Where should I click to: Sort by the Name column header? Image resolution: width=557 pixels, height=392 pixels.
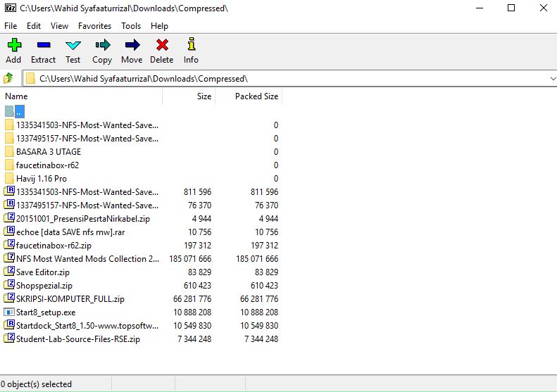tap(82, 96)
